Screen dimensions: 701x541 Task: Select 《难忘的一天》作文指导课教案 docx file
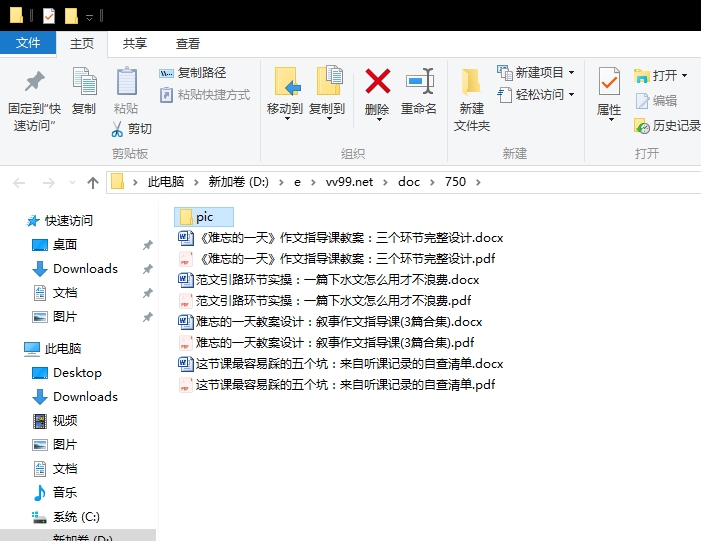(341, 238)
